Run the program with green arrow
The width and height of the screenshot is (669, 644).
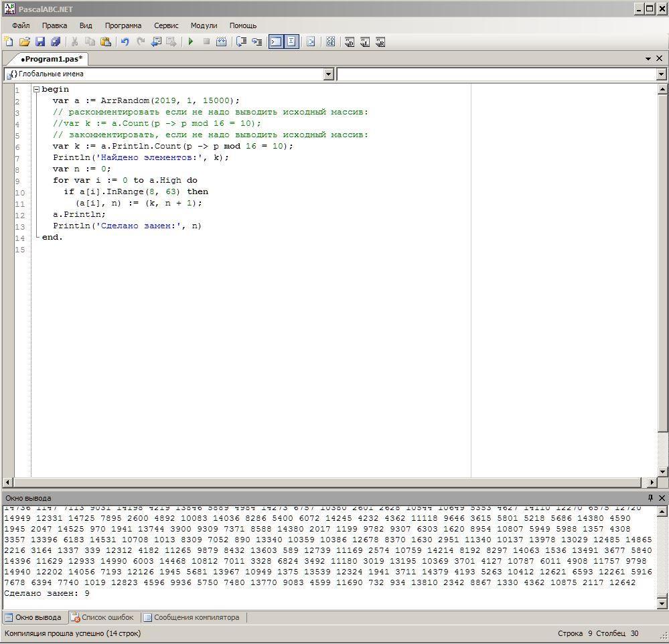[x=191, y=42]
